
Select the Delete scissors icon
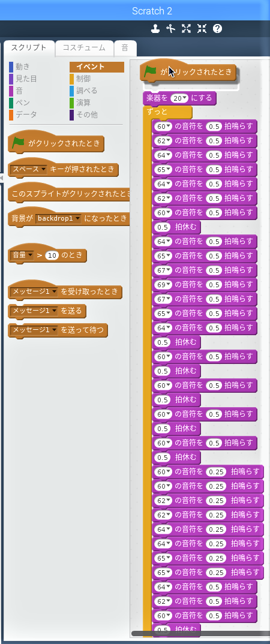[170, 28]
